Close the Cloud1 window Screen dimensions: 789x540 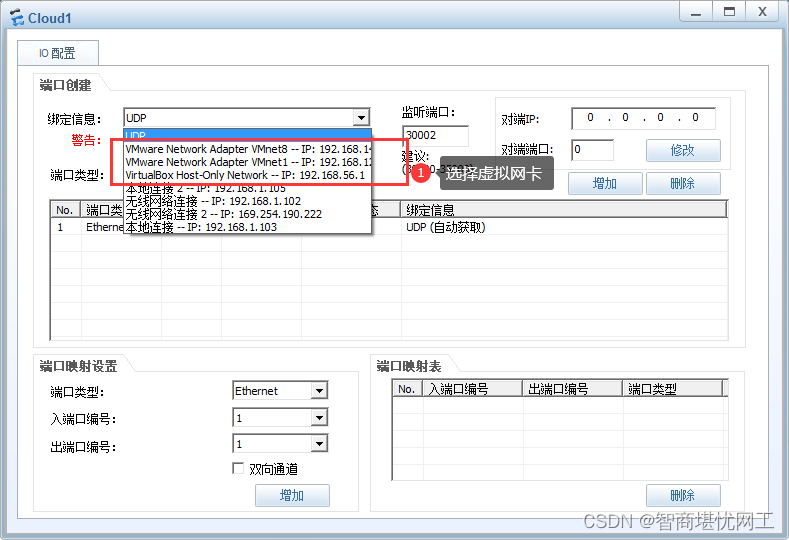pos(763,13)
